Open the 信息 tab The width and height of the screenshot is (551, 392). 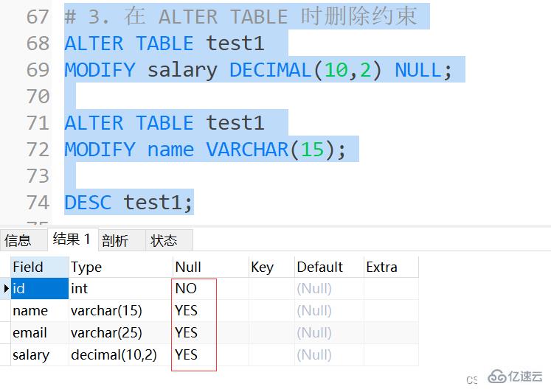coord(24,240)
